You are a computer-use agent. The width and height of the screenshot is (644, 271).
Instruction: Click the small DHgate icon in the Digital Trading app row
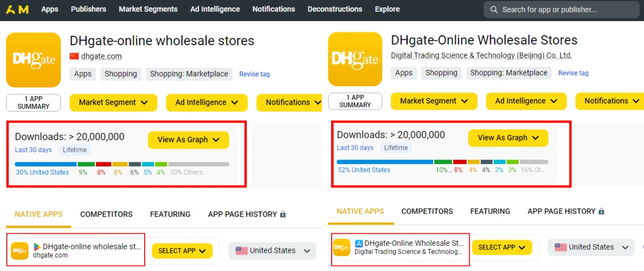coord(342,247)
